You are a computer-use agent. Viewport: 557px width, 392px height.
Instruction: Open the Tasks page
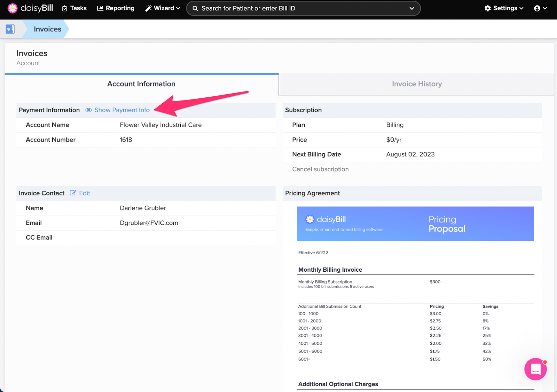[74, 8]
